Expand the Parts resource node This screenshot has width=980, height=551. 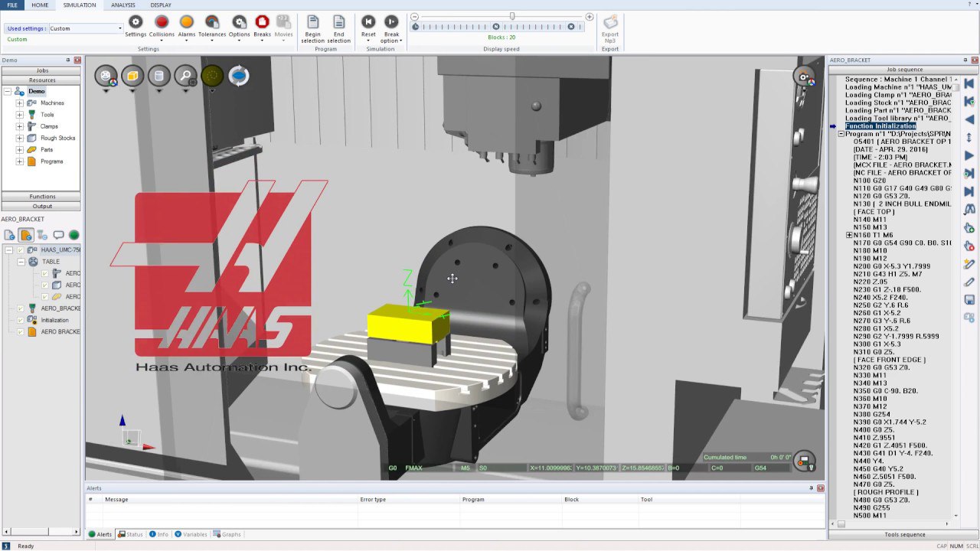[19, 149]
